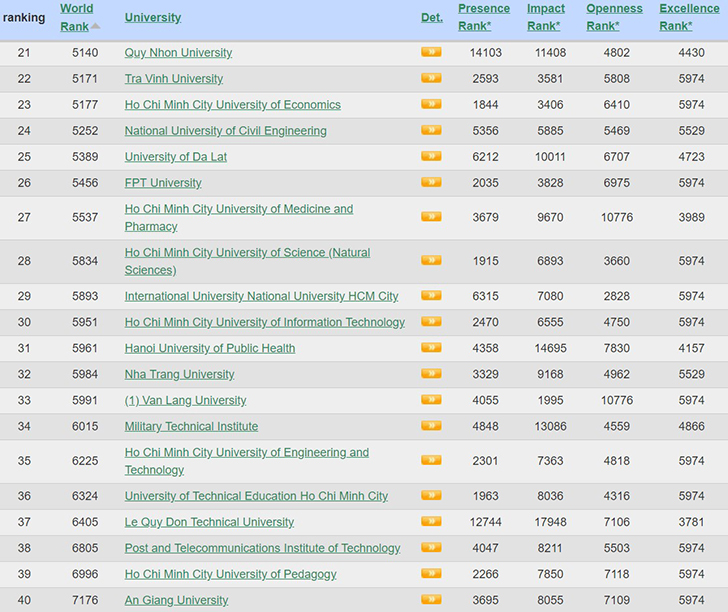Visit (1) Van Lang University page
Image resolution: width=728 pixels, height=612 pixels.
pos(185,400)
